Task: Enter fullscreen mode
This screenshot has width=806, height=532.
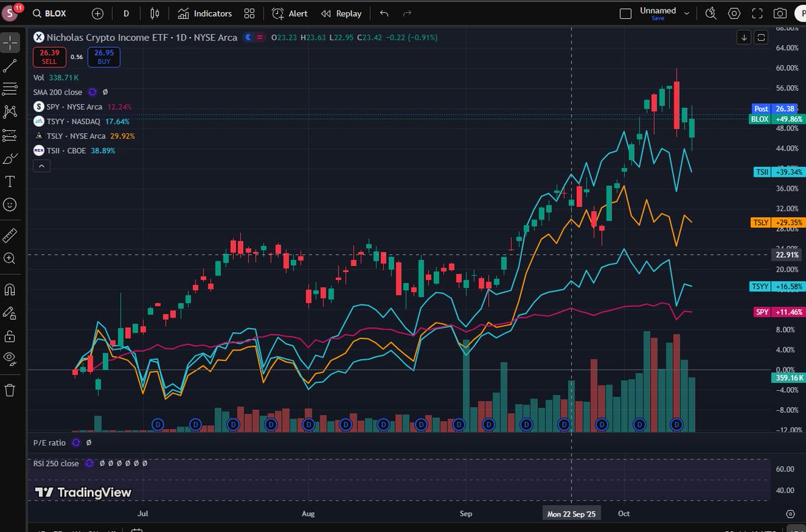Action: 757,13
